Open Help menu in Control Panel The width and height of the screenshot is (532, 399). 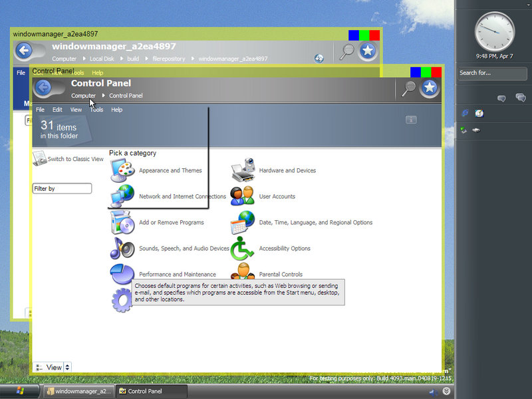117,110
